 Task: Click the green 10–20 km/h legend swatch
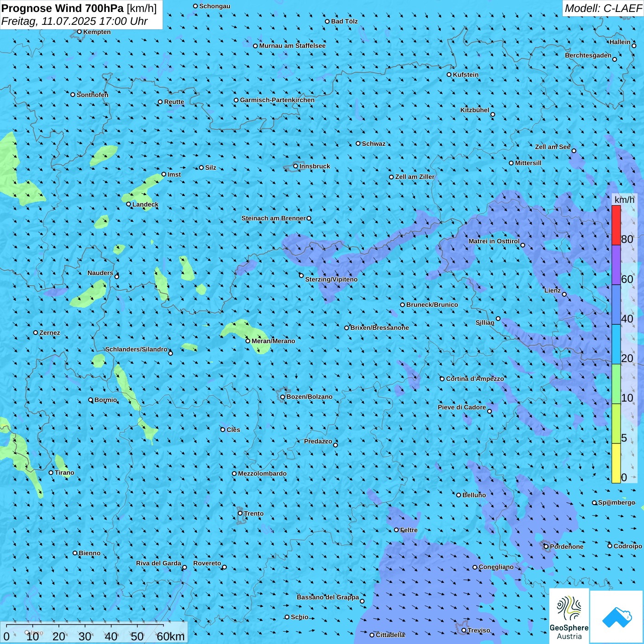tap(616, 384)
